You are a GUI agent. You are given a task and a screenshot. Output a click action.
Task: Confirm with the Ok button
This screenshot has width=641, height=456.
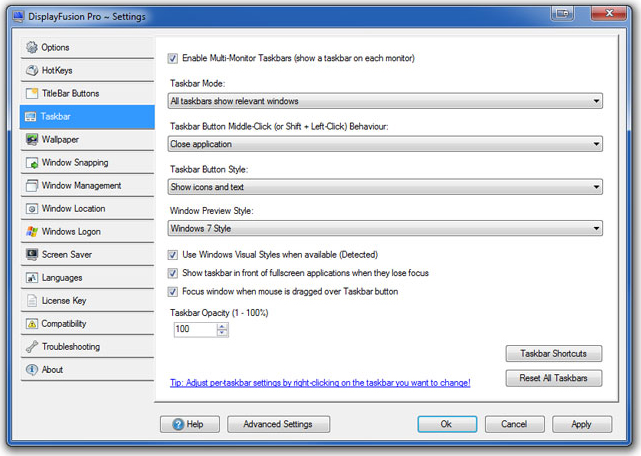tap(447, 424)
